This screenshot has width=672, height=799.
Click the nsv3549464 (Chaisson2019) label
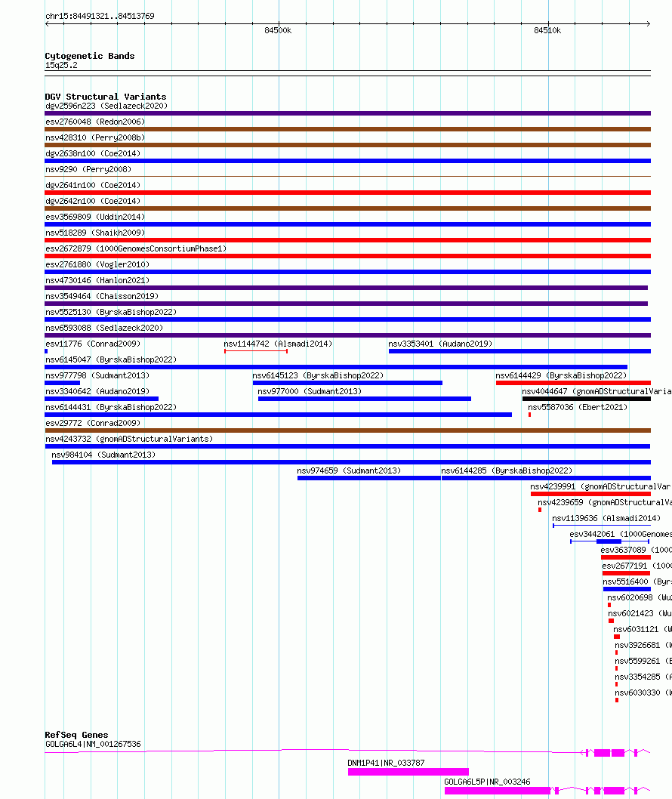(x=102, y=295)
